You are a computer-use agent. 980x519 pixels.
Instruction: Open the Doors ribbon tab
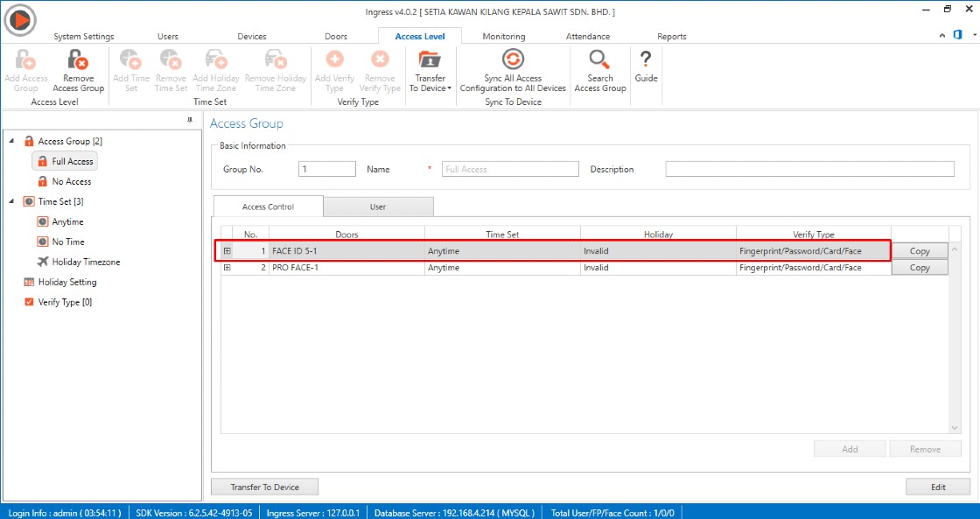pyautogui.click(x=336, y=36)
